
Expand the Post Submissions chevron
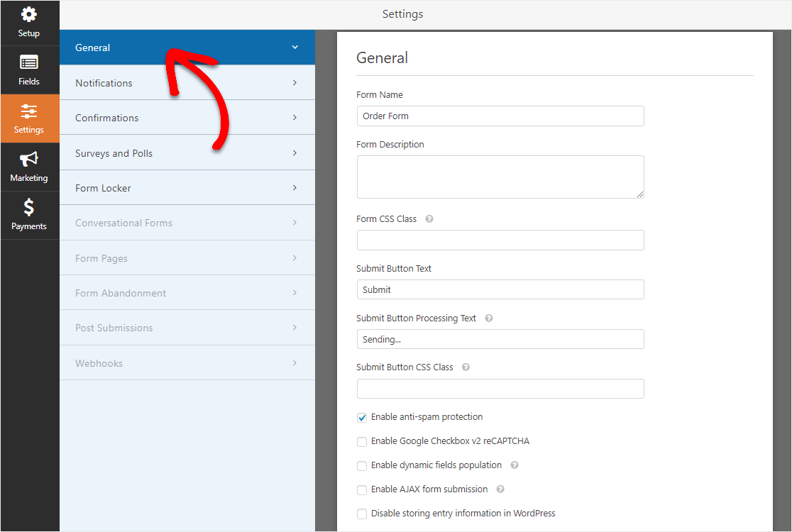pyautogui.click(x=295, y=328)
